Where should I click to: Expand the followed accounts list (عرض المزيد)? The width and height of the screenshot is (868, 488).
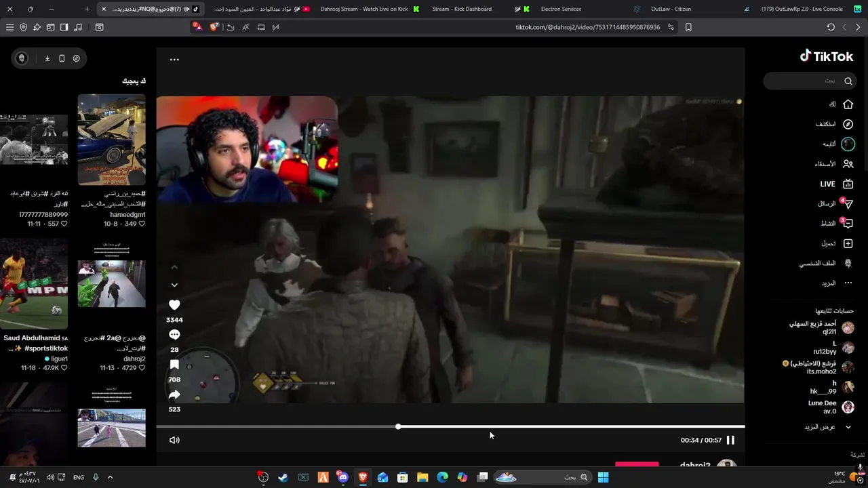click(826, 427)
